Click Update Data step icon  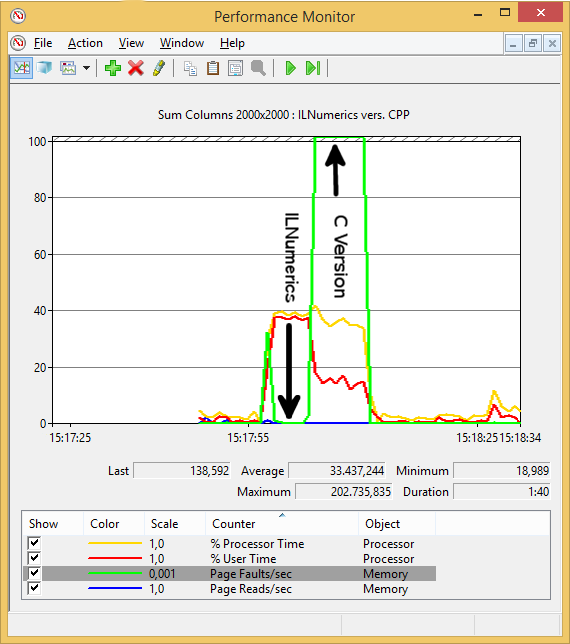(x=313, y=68)
